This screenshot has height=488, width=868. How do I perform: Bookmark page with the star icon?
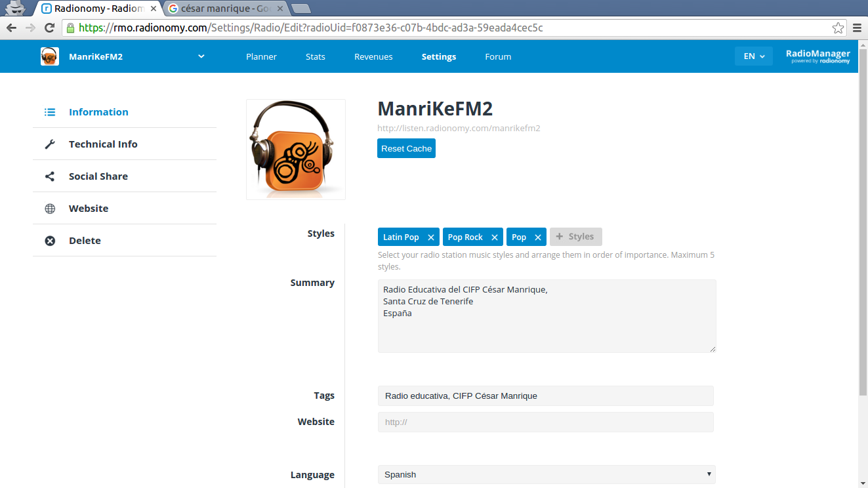click(x=838, y=28)
